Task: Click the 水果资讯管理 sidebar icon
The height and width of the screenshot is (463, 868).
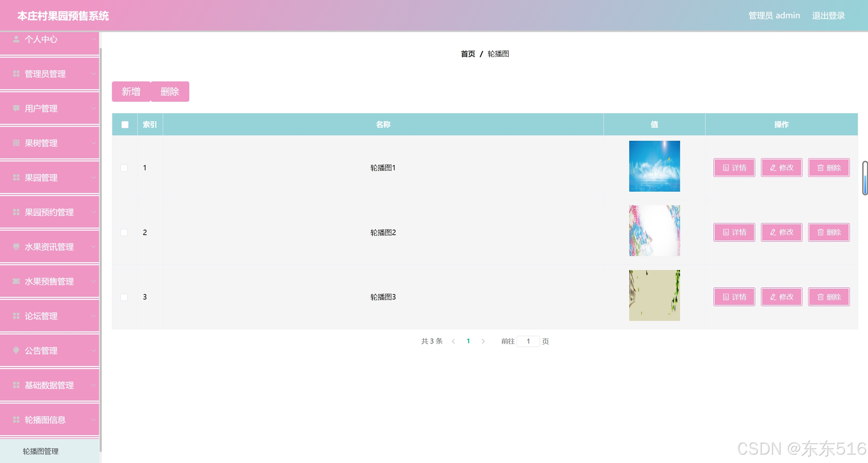Action: (16, 247)
